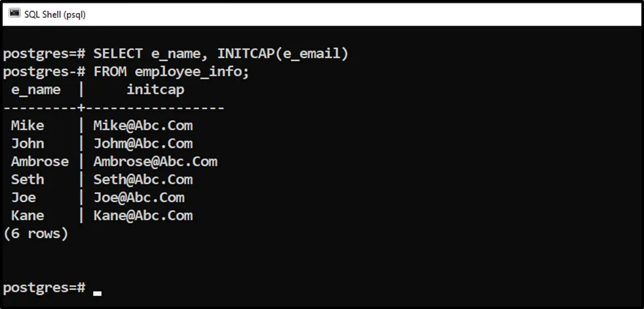Click the Johm@Abc.Com result value
This screenshot has width=644, height=309.
pos(143,144)
